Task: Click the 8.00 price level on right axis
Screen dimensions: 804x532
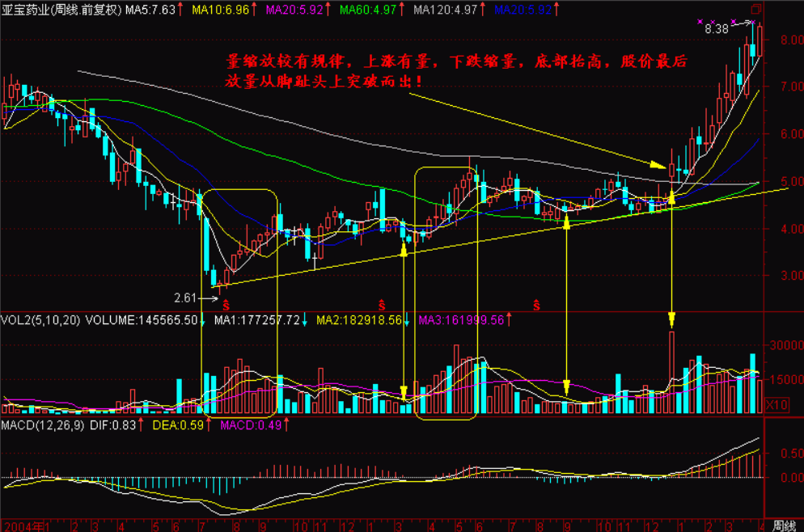Action: pyautogui.click(x=788, y=40)
